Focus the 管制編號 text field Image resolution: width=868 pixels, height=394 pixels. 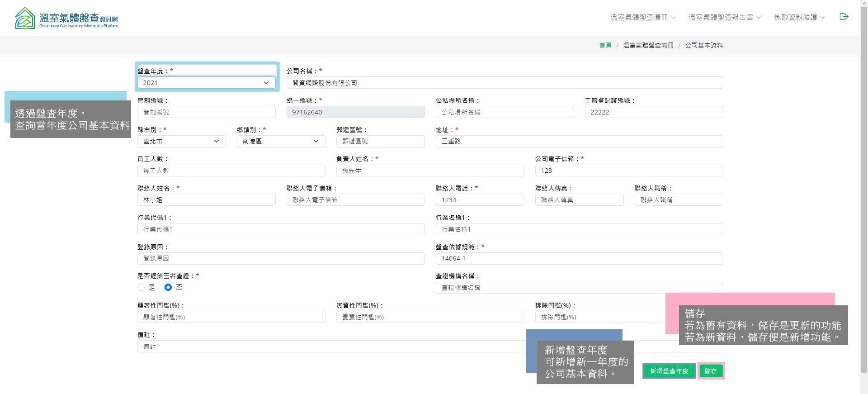tap(206, 112)
